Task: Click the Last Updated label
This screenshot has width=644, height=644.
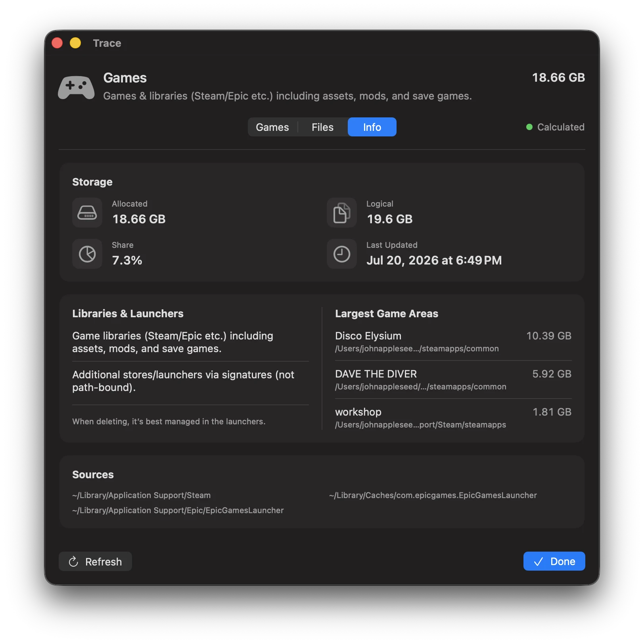Action: (392, 245)
